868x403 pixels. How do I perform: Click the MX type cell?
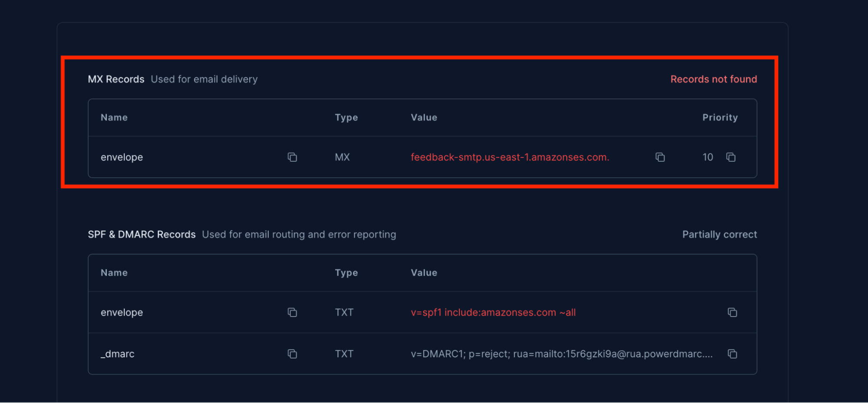tap(342, 157)
